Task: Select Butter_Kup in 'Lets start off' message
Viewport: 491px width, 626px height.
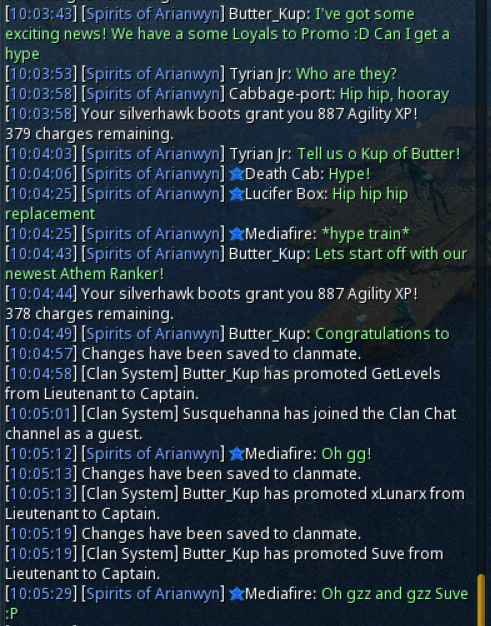Action: (269, 254)
